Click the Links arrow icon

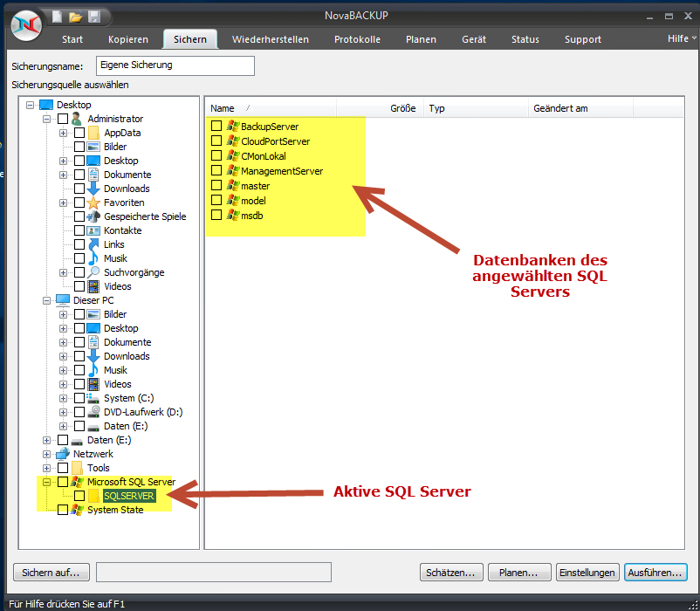[93, 244]
